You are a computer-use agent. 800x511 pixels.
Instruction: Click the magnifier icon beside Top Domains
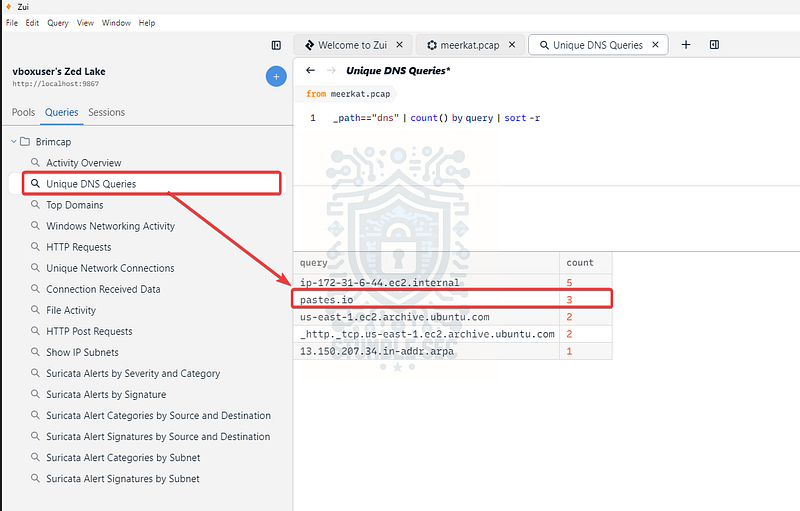pyautogui.click(x=35, y=205)
